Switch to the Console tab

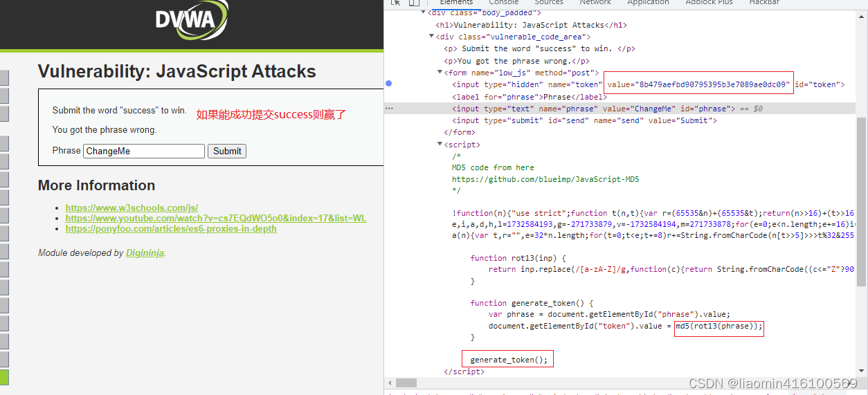coord(504,3)
